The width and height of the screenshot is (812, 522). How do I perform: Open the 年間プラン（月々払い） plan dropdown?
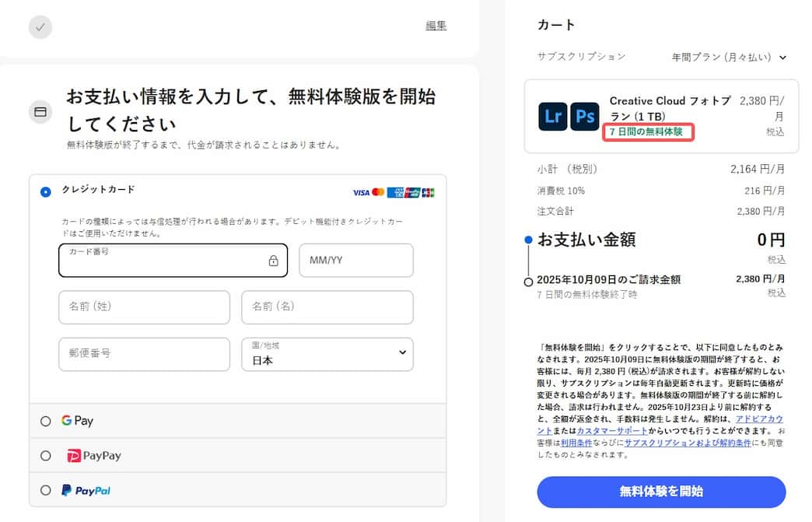730,57
